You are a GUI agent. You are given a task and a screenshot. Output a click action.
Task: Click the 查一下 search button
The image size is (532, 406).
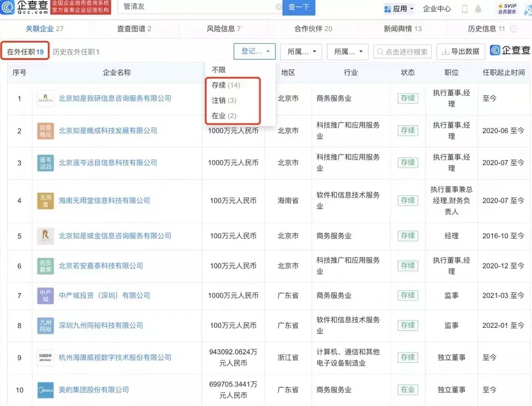(x=299, y=7)
